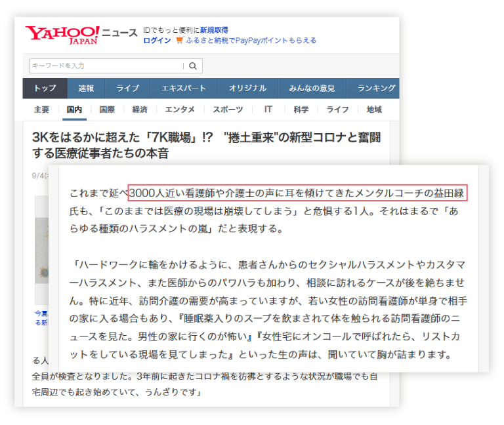Open the 経済 news category
This screenshot has height=425, width=504.
[139, 110]
